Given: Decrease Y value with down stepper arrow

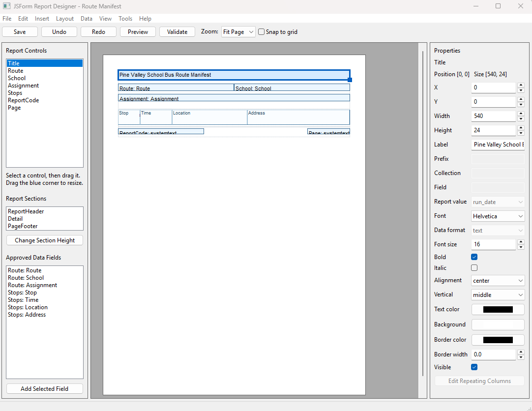Looking at the screenshot, I should 521,104.
